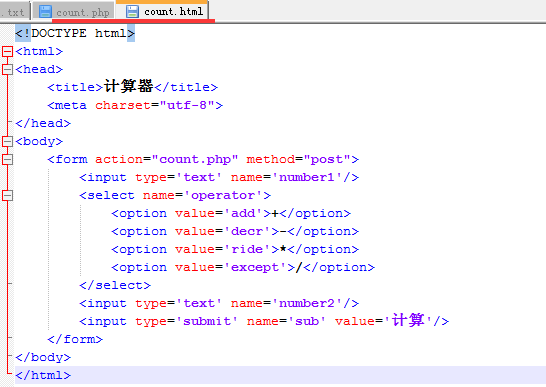Collapse the <body> fold marker
This screenshot has height=387, width=546.
(x=7, y=141)
